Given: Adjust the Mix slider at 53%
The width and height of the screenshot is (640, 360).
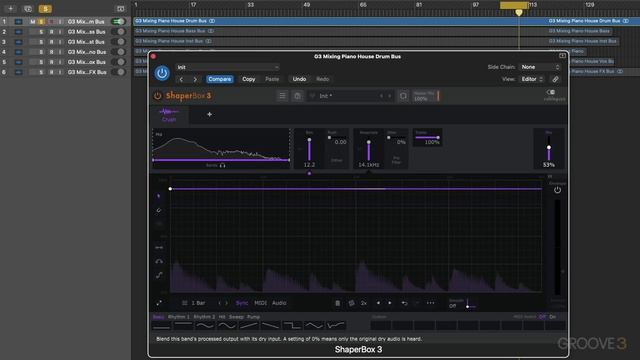Looking at the screenshot, I should [549, 149].
